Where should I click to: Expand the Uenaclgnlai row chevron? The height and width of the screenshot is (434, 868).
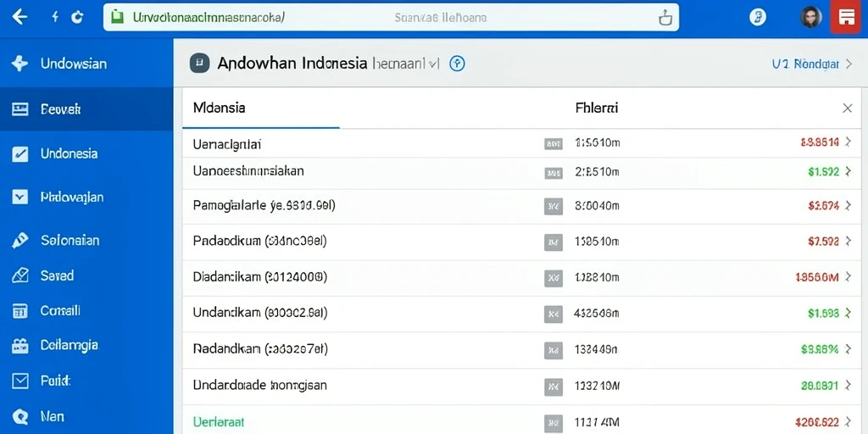click(848, 142)
